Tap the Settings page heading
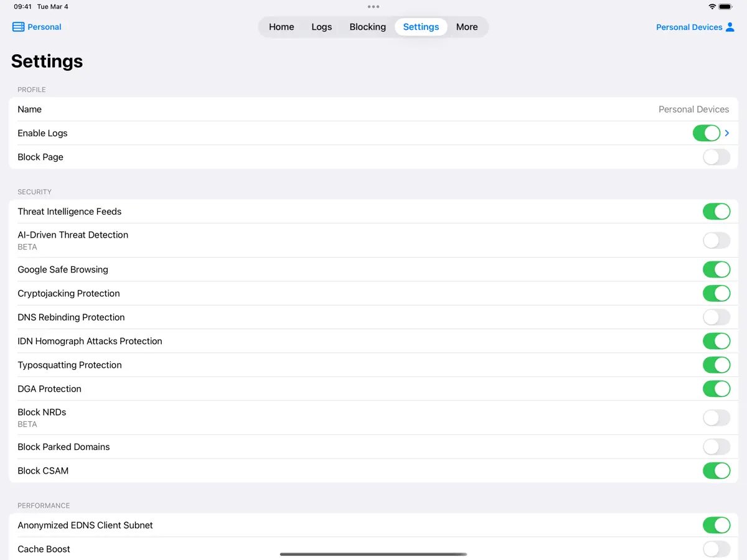This screenshot has width=747, height=560. coord(47,61)
